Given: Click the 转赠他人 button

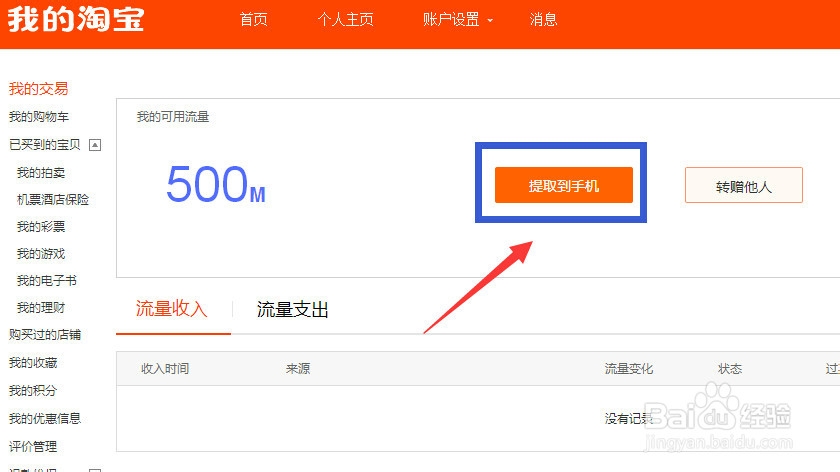Looking at the screenshot, I should (744, 185).
